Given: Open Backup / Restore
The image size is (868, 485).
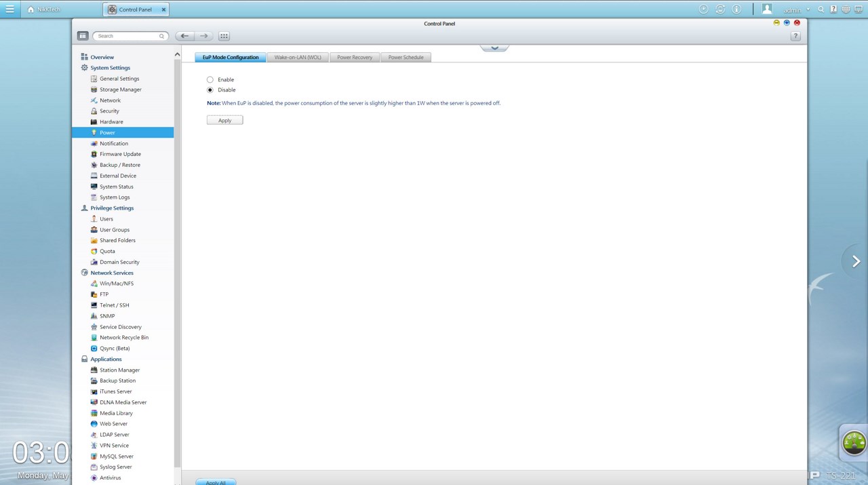Looking at the screenshot, I should click(120, 165).
